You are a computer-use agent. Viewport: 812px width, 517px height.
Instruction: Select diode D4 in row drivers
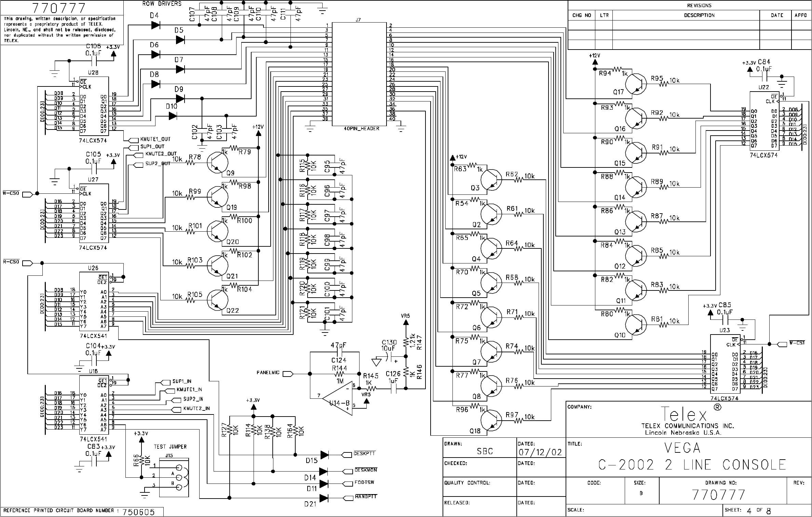[155, 25]
